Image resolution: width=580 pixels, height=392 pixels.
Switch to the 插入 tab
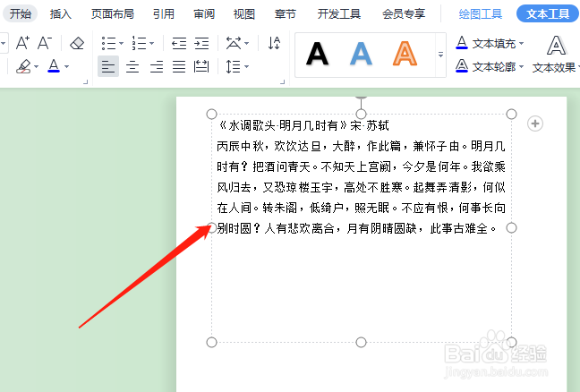tap(61, 13)
